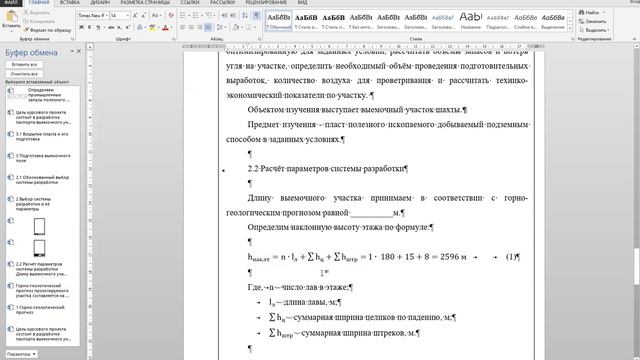The image size is (640, 360).
Task: Increase paragraph indent
Action: coord(233,16)
